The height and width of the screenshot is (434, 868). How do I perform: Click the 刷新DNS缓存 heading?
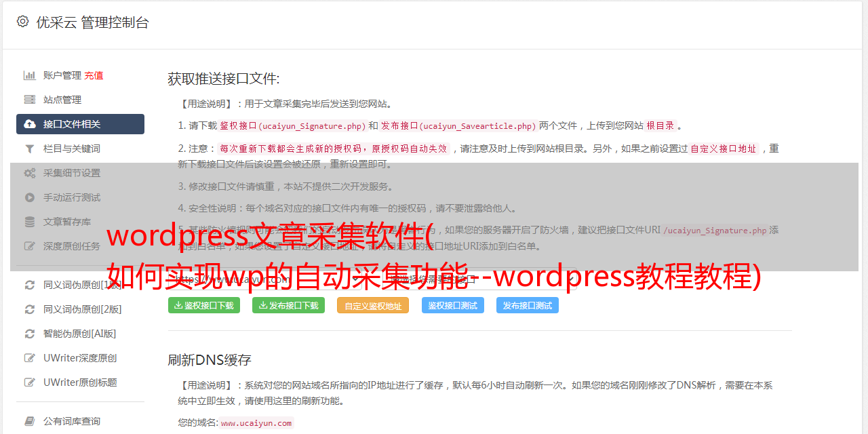coord(210,360)
